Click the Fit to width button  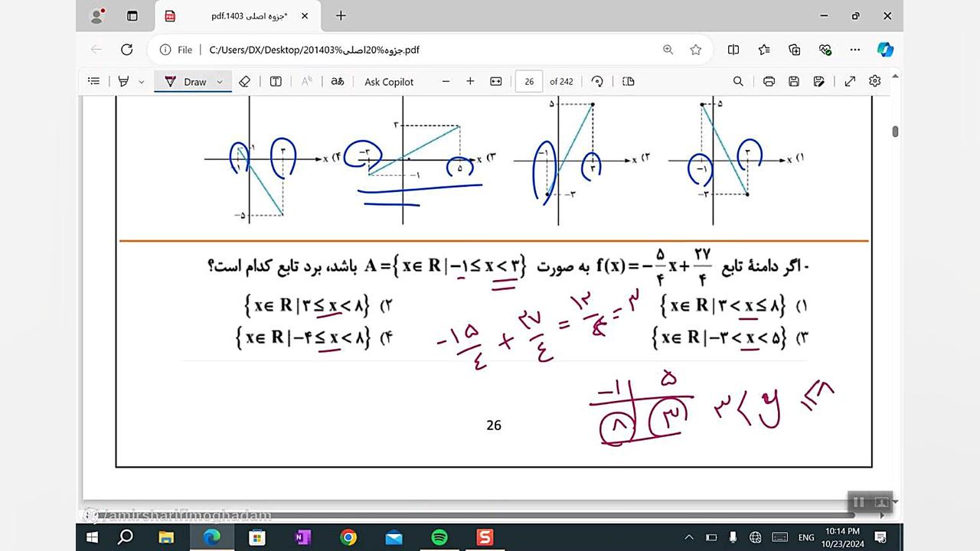tap(496, 81)
